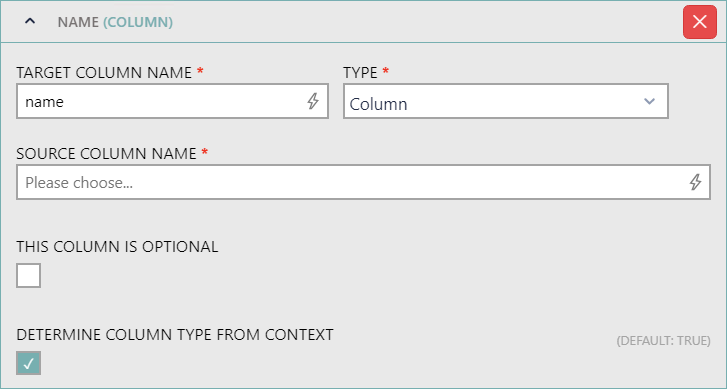This screenshot has width=727, height=389.
Task: Click the DETERMINE COLUMN TYPE FROM CONTEXT label
Action: pos(175,335)
